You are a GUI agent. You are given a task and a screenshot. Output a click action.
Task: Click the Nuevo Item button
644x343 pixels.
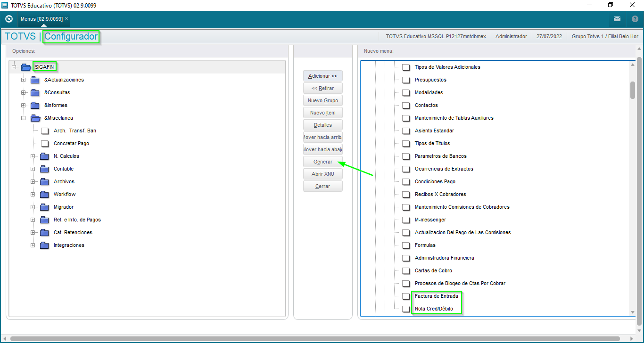[x=323, y=113]
